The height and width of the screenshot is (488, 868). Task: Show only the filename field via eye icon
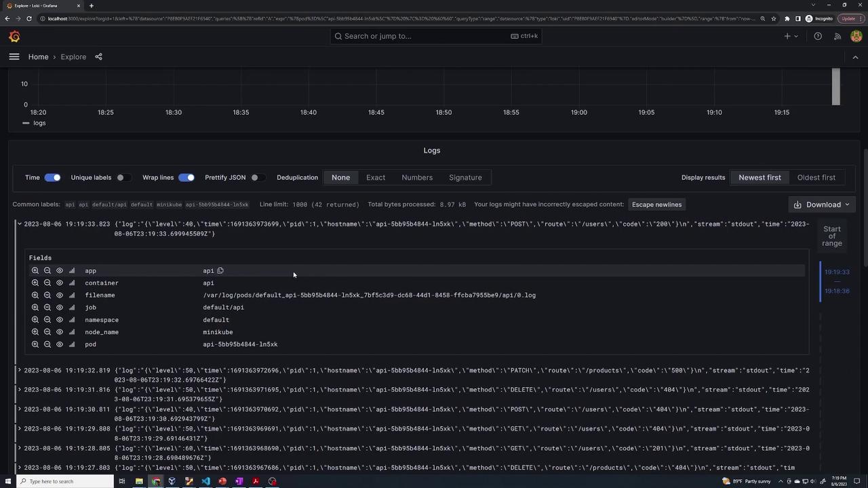tap(59, 296)
